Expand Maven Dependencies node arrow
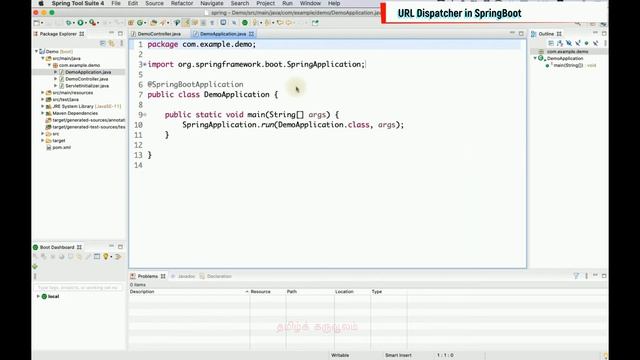The image size is (640, 360). coord(42,113)
